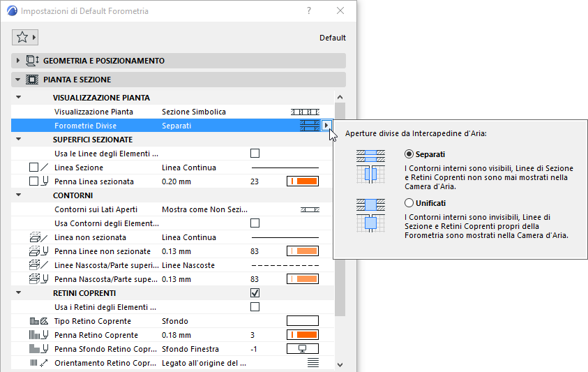Select the Separati radio button
The image size is (588, 372).
(x=409, y=154)
